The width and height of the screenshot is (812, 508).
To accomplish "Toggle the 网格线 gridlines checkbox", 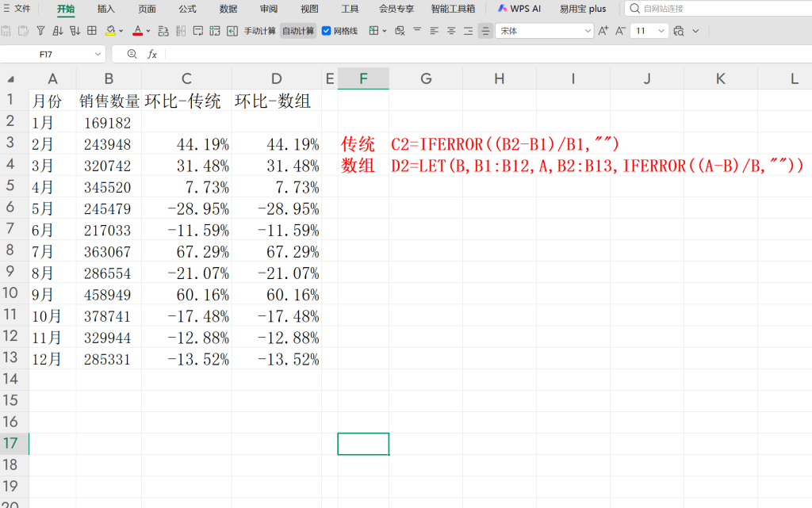I will pyautogui.click(x=326, y=31).
